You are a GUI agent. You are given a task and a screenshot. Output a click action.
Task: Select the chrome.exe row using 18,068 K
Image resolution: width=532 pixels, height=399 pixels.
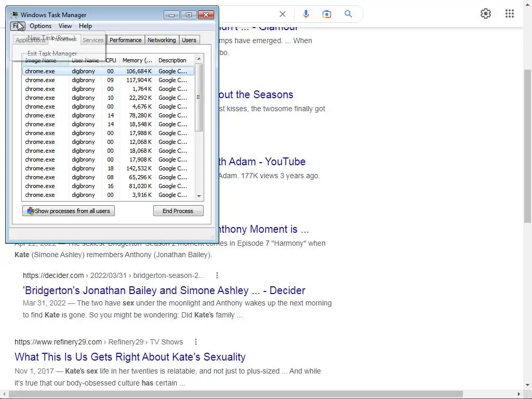tap(108, 151)
